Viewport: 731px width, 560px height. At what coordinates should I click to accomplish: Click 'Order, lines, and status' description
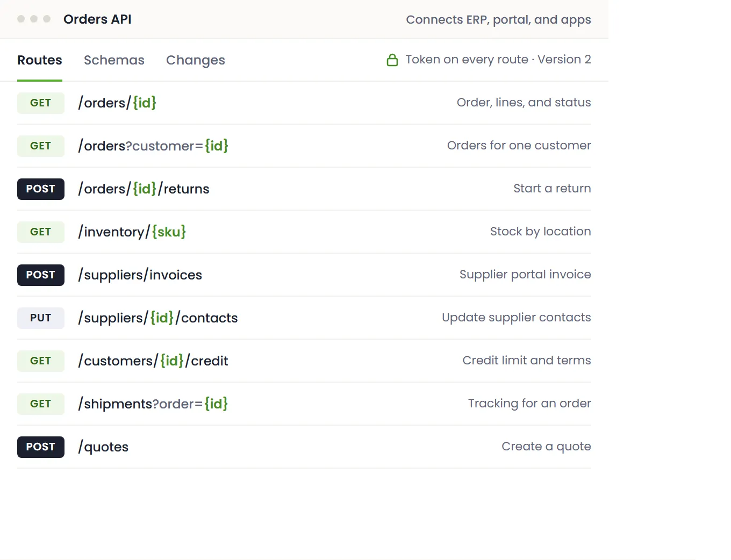click(524, 103)
